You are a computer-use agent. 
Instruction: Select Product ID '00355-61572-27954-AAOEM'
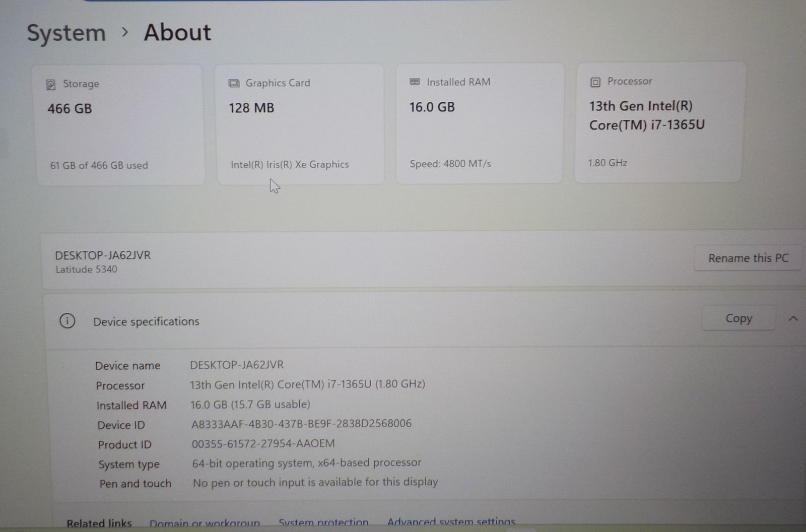pos(263,444)
